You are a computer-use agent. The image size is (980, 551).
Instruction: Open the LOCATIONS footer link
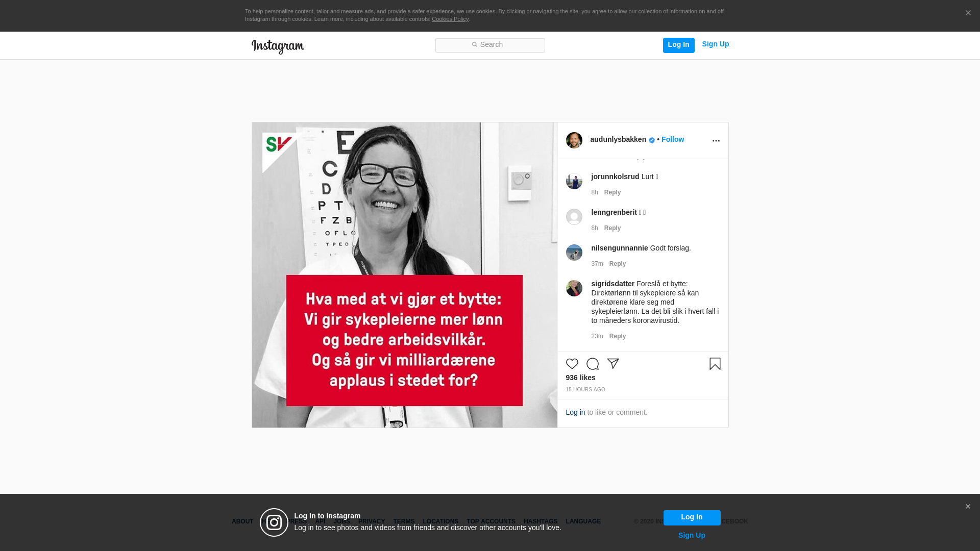click(440, 521)
